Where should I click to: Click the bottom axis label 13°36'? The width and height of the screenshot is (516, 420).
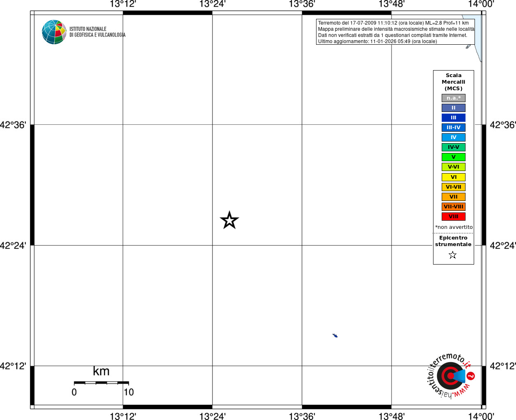point(302,416)
